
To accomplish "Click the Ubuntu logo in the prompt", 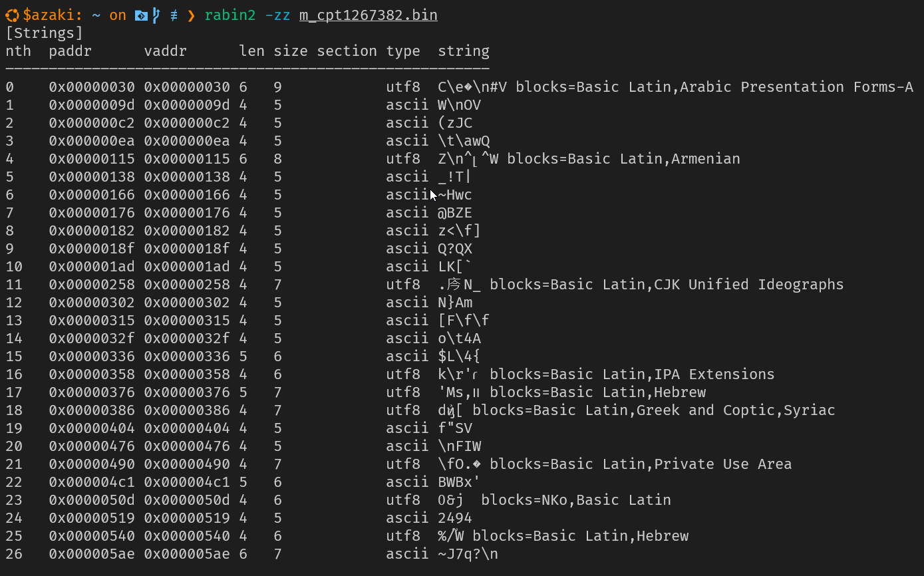I will 12,15.
